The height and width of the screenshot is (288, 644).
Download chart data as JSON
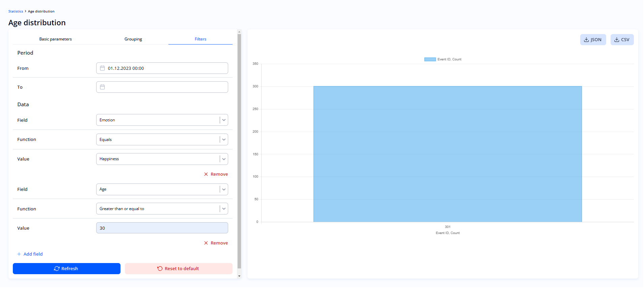tap(593, 40)
